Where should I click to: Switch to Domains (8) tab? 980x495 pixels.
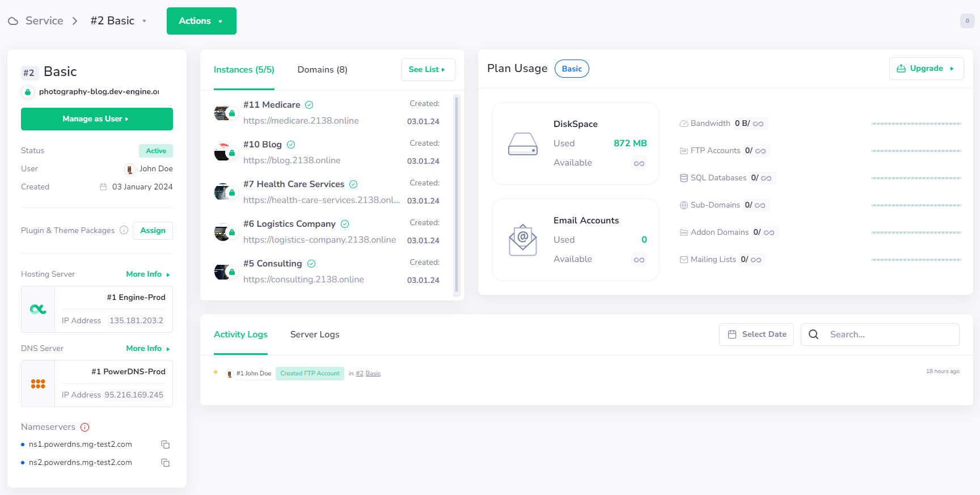322,70
